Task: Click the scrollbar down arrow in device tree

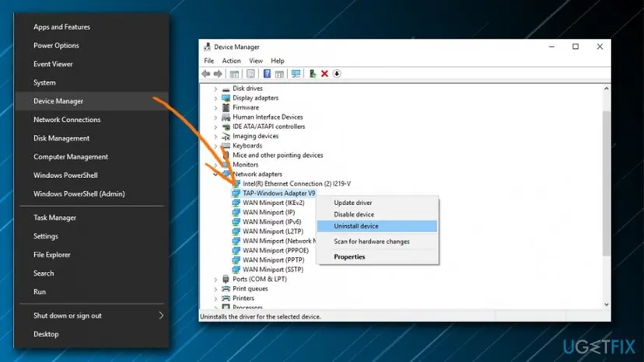Action: pyautogui.click(x=606, y=305)
